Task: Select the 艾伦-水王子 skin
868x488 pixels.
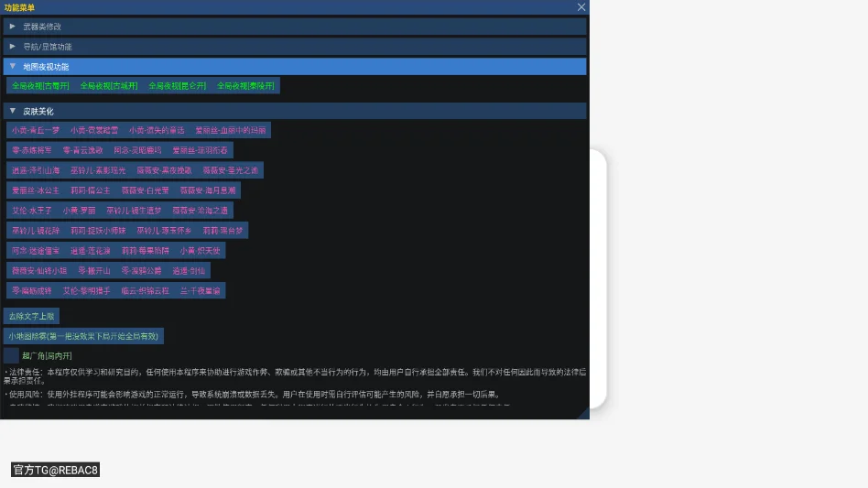Action: [31, 211]
